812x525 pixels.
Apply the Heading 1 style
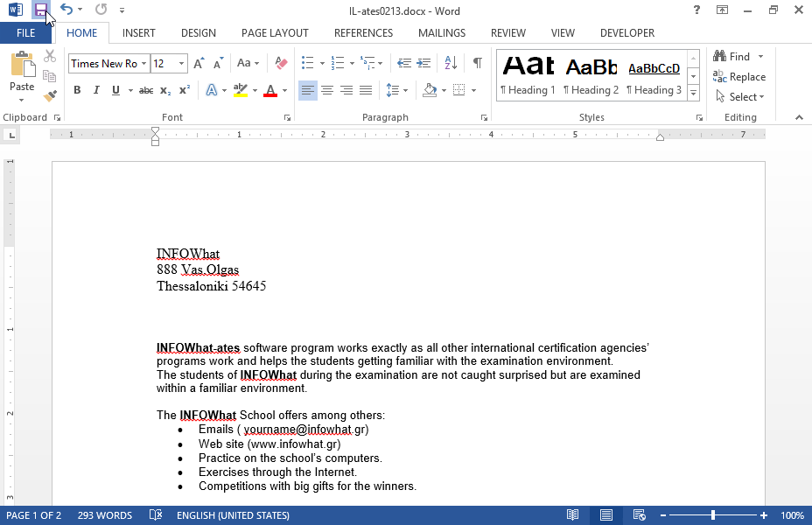(528, 75)
